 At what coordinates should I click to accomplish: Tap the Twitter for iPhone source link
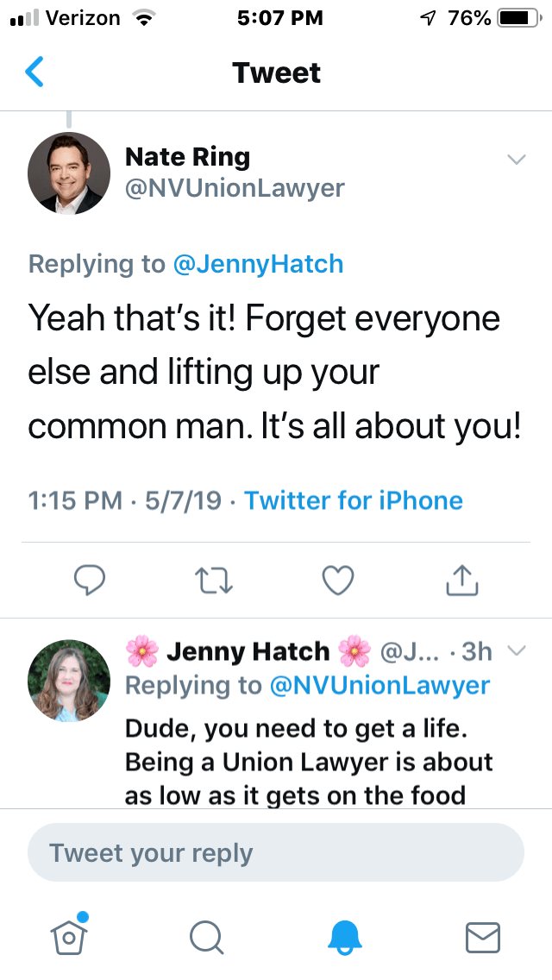point(354,500)
